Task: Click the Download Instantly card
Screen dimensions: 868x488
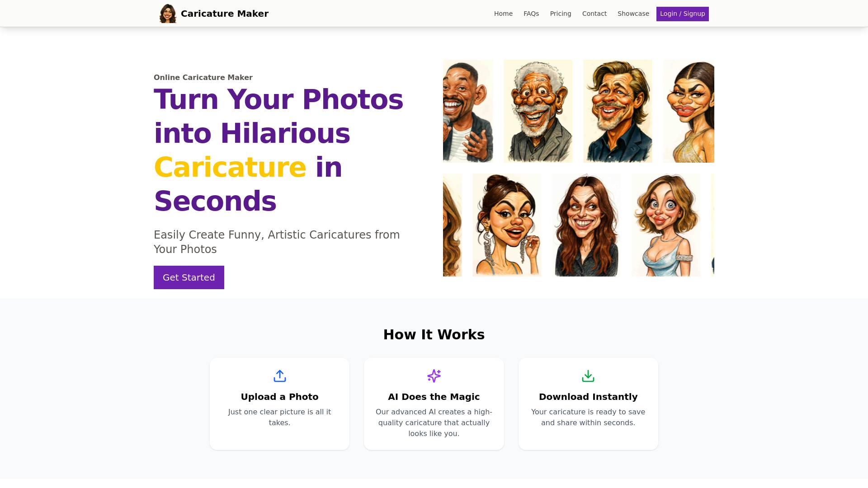Action: pyautogui.click(x=588, y=404)
